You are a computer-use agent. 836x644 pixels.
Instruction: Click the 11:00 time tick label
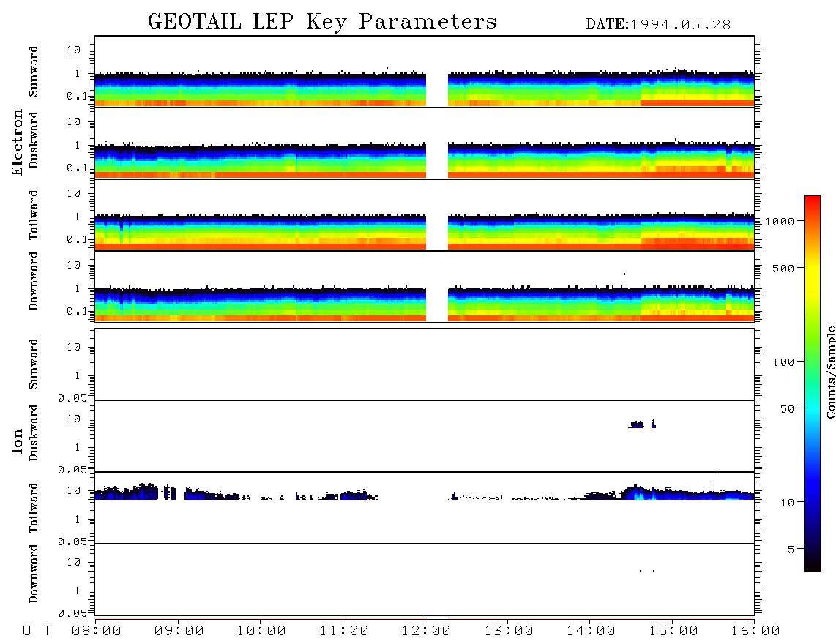[344, 631]
